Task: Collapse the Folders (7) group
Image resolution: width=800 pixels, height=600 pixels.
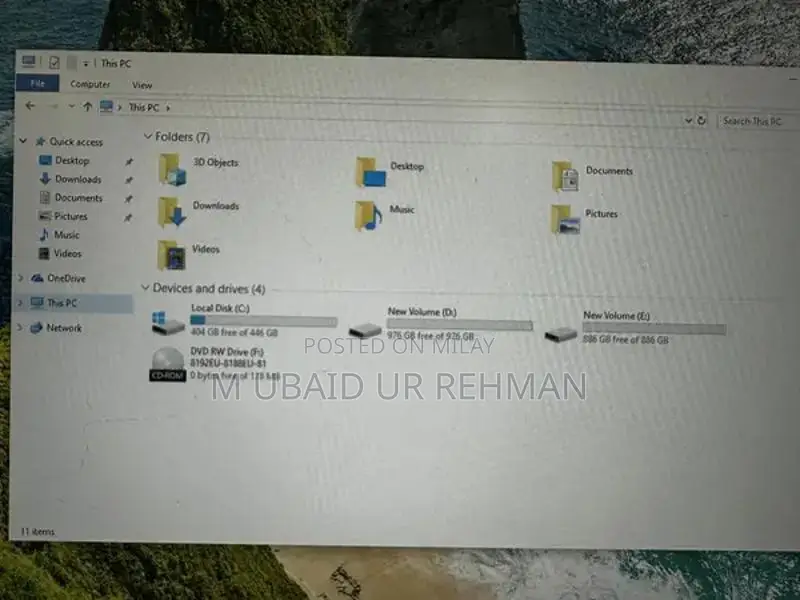Action: 148,136
